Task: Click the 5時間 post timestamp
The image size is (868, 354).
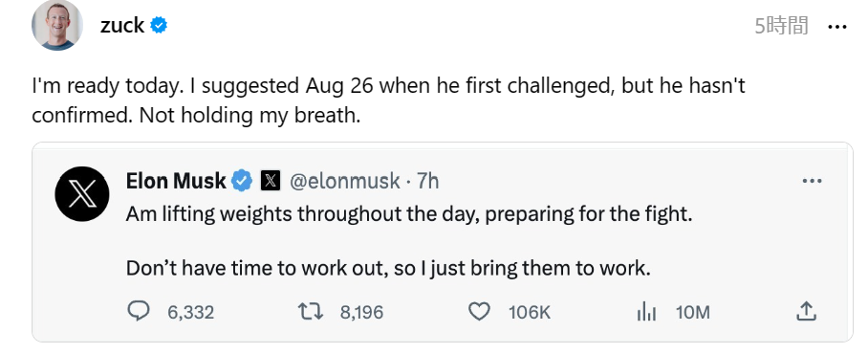Action: [781, 26]
